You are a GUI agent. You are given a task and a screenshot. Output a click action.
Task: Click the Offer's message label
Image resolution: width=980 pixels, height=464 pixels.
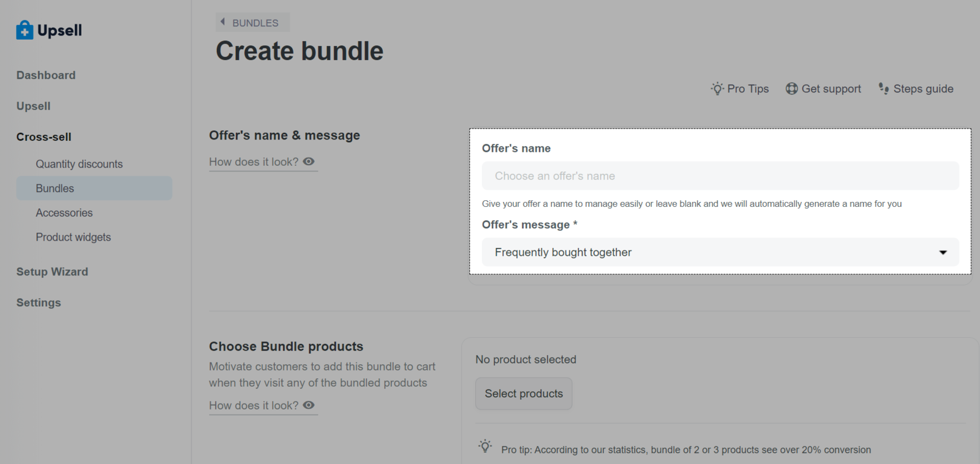point(530,225)
